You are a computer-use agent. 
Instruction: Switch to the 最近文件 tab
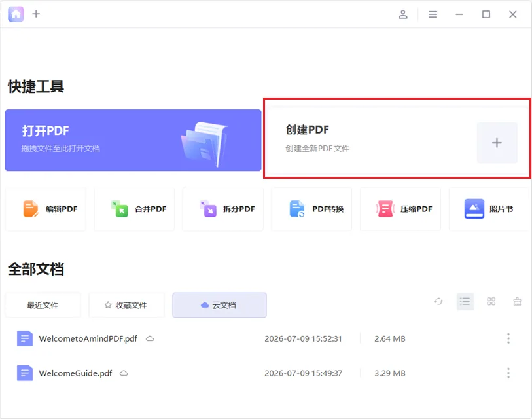(43, 305)
